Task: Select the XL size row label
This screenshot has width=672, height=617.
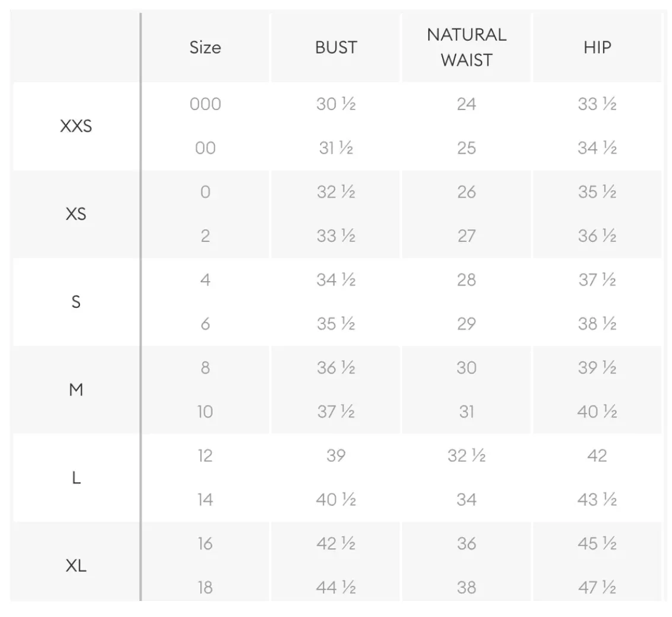Action: [76, 566]
